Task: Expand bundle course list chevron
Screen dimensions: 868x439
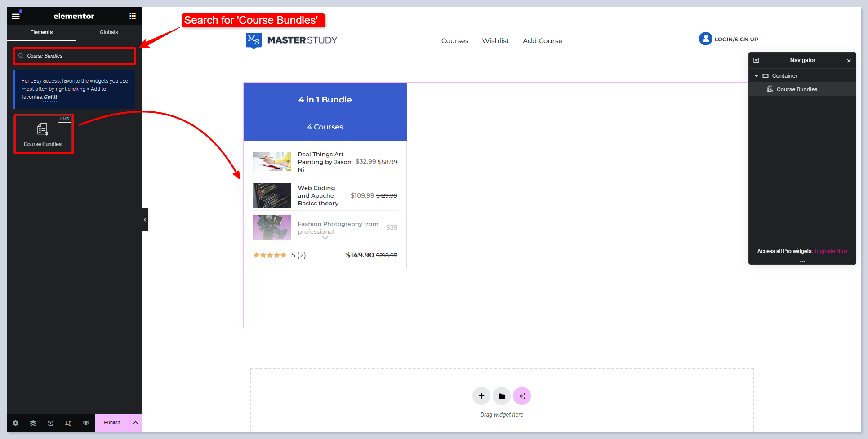Action: pyautogui.click(x=325, y=238)
